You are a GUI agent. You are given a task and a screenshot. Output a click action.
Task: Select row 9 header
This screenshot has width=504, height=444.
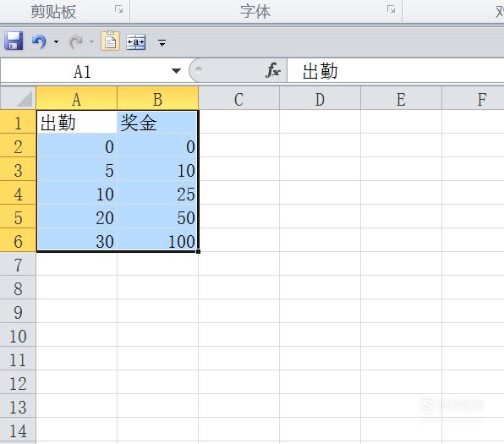(x=18, y=311)
